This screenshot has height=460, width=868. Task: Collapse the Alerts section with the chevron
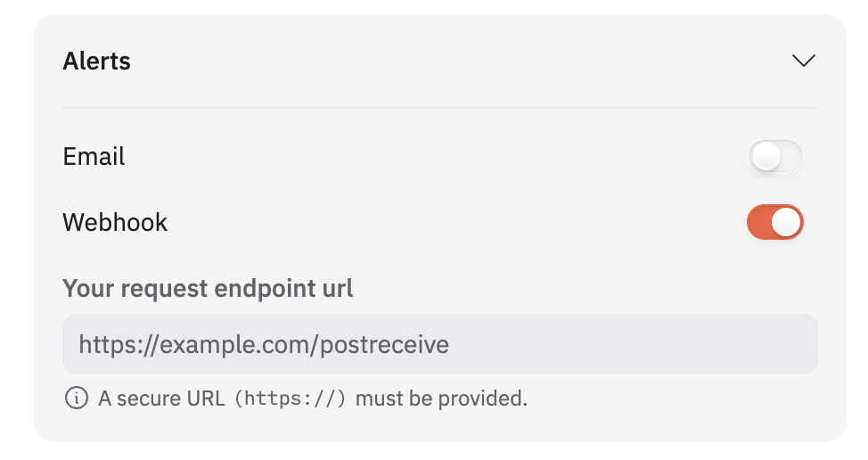(803, 61)
